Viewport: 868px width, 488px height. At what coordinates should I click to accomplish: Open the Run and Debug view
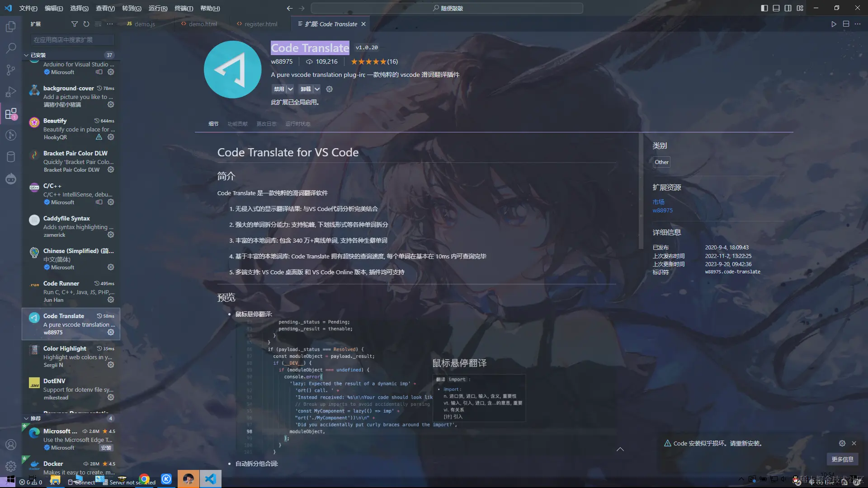11,91
